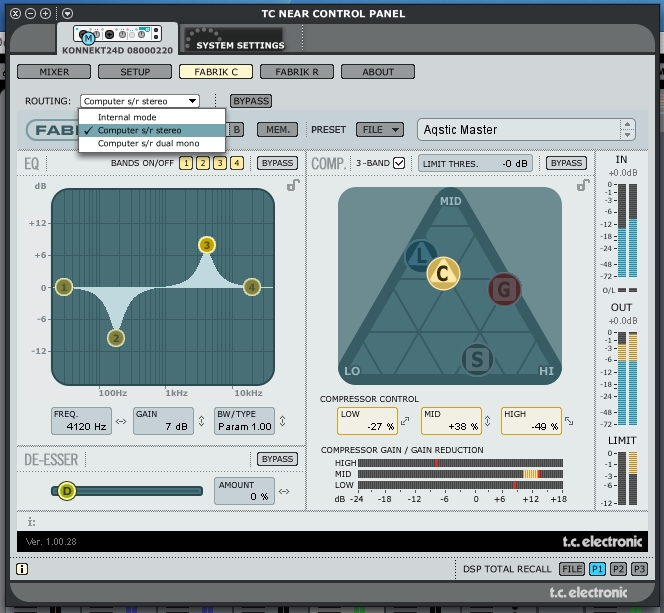
Task: Toggle EQ band 2 on/off
Action: (203, 163)
